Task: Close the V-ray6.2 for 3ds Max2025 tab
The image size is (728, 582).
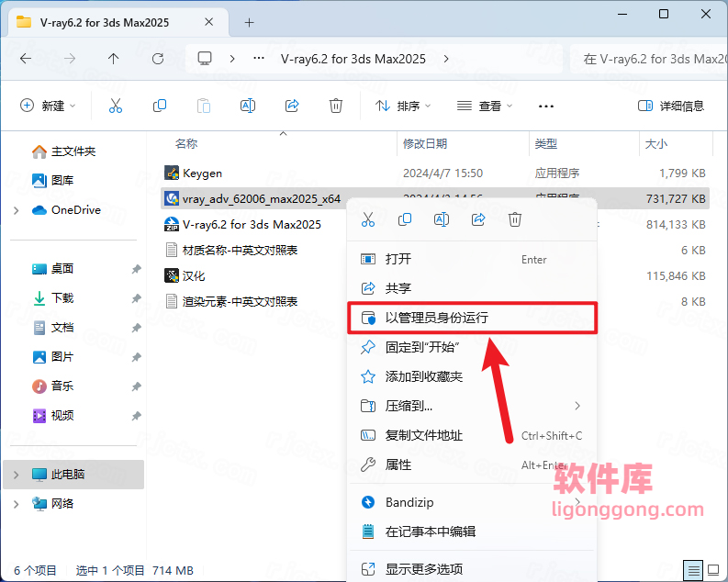Action: (209, 22)
